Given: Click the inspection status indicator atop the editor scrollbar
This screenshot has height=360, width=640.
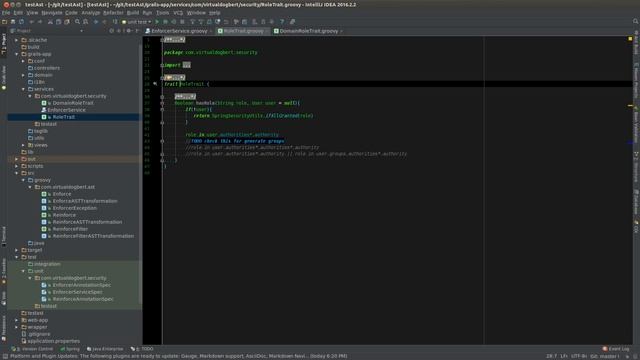Looking at the screenshot, I should tap(630, 39).
